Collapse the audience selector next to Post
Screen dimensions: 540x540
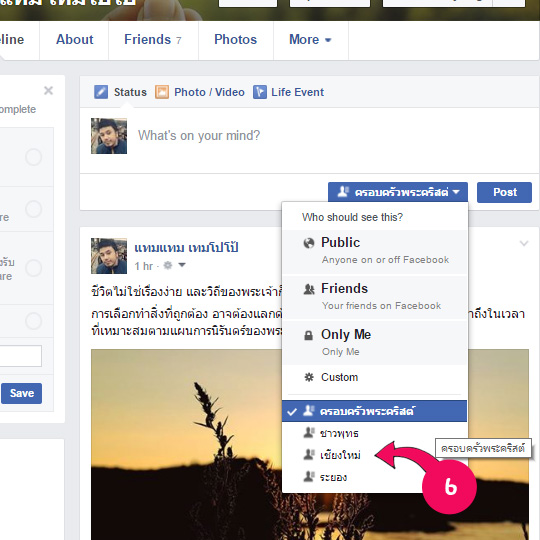tap(398, 192)
